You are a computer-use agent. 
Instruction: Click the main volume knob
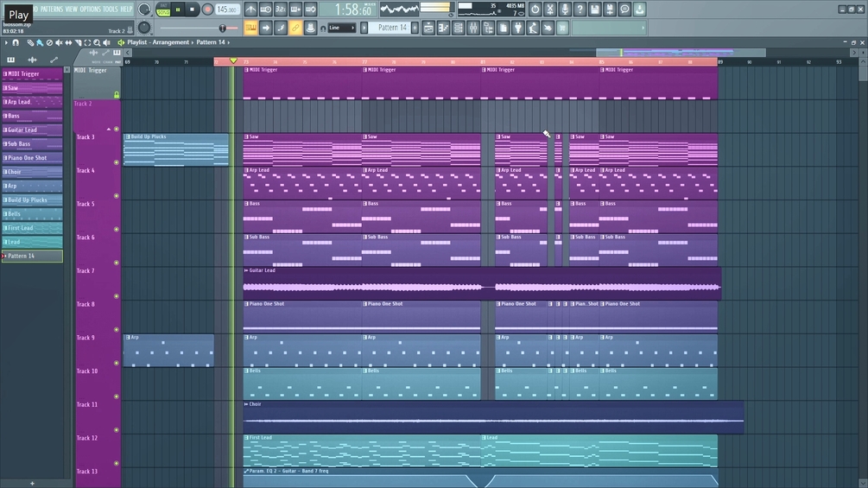144,10
